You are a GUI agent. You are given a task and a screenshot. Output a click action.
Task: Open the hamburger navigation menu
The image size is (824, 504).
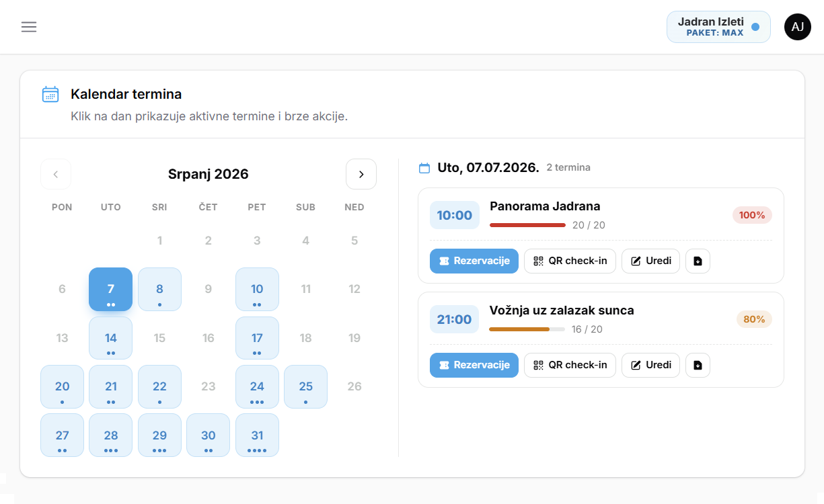pyautogui.click(x=29, y=27)
